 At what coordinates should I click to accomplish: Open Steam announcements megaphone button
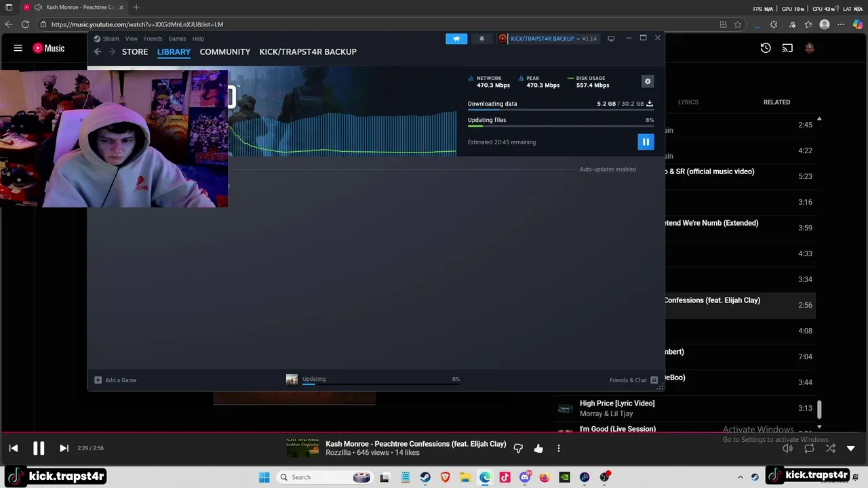(x=456, y=39)
